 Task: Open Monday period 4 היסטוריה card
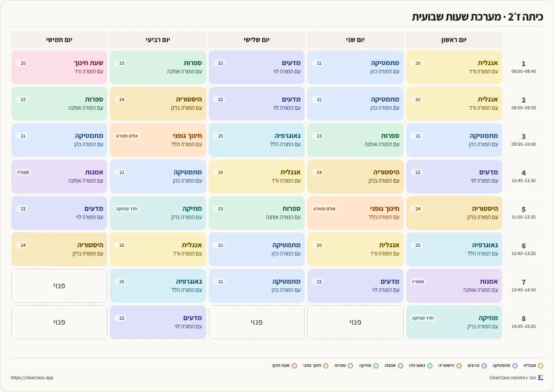coord(355,177)
